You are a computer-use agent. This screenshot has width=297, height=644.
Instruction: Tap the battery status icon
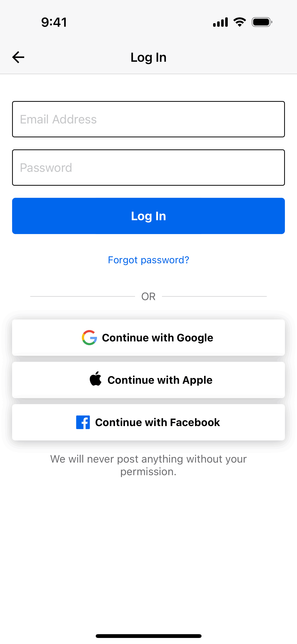pyautogui.click(x=262, y=22)
